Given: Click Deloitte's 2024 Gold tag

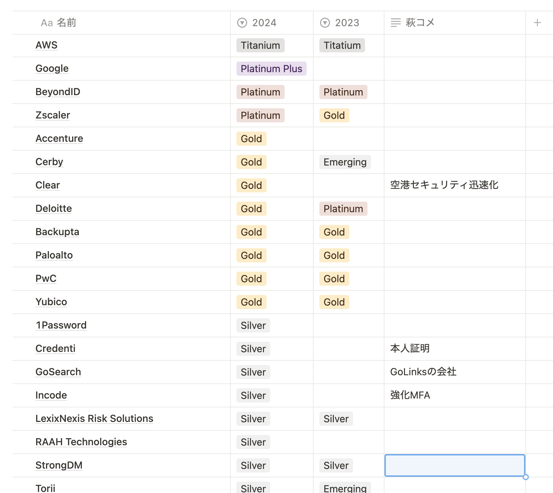Looking at the screenshot, I should tap(251, 209).
